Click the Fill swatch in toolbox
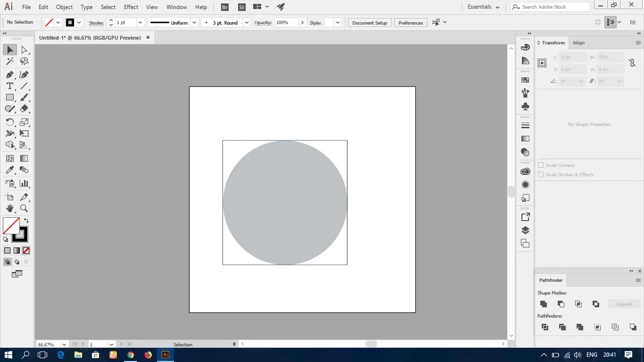644x362 pixels. click(x=11, y=226)
